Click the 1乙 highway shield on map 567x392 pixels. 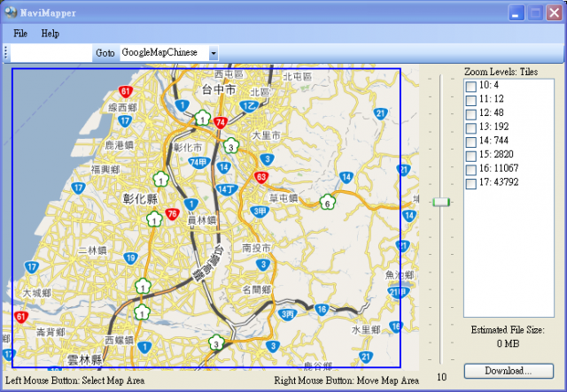click(249, 106)
